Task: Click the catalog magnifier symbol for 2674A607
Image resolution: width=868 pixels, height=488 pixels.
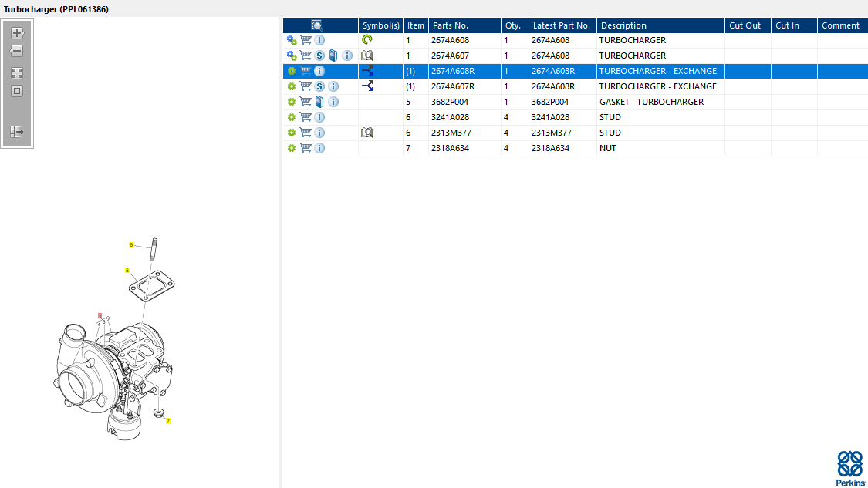Action: tap(367, 56)
